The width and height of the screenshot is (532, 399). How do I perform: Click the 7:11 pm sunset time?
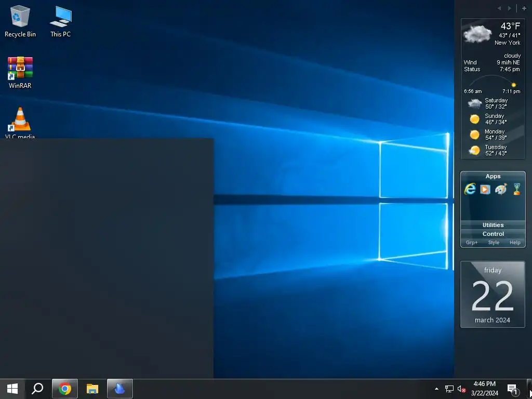click(x=511, y=91)
